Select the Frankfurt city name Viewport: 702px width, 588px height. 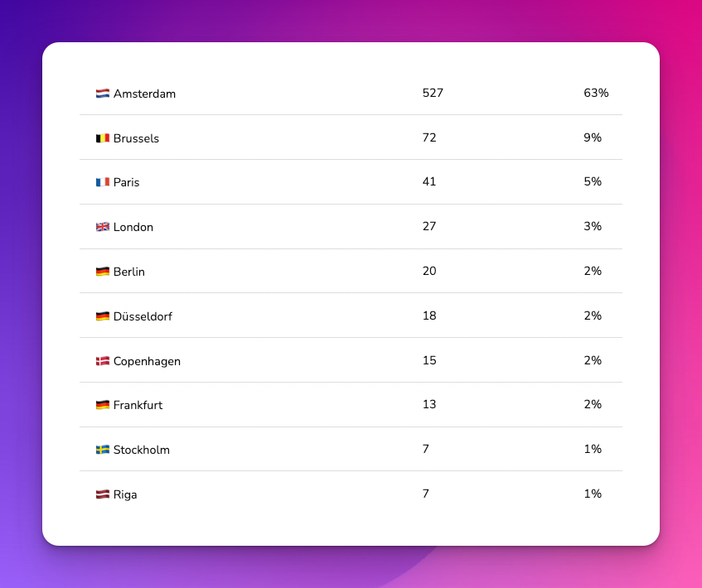pyautogui.click(x=138, y=405)
